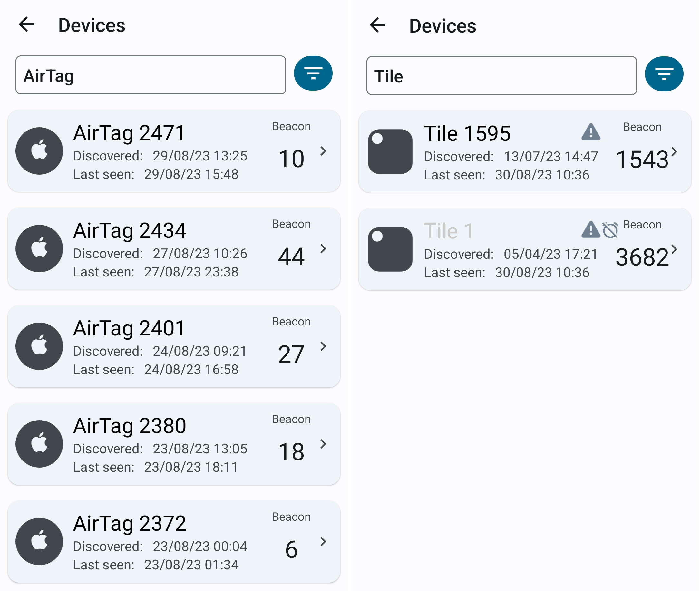Click the Tile search input field
The image size is (700, 591).
(x=501, y=76)
